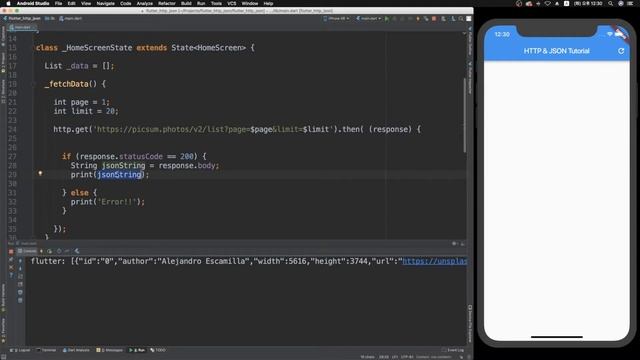The width and height of the screenshot is (640, 360).
Task: Open the Analyze menu
Action: point(144,3)
